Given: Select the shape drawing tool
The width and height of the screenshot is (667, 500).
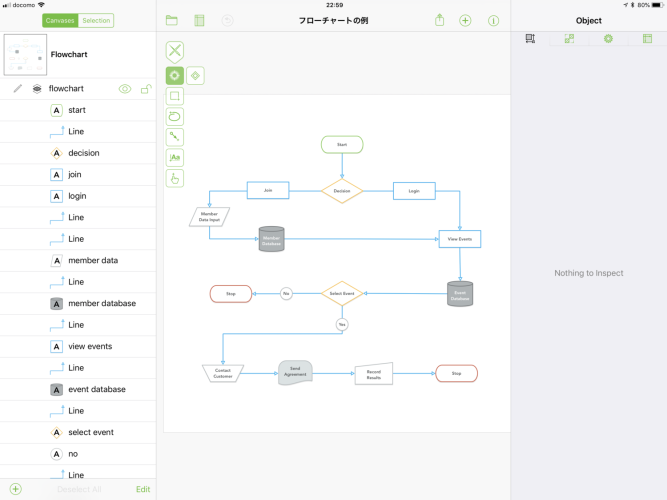Looking at the screenshot, I should 175,96.
